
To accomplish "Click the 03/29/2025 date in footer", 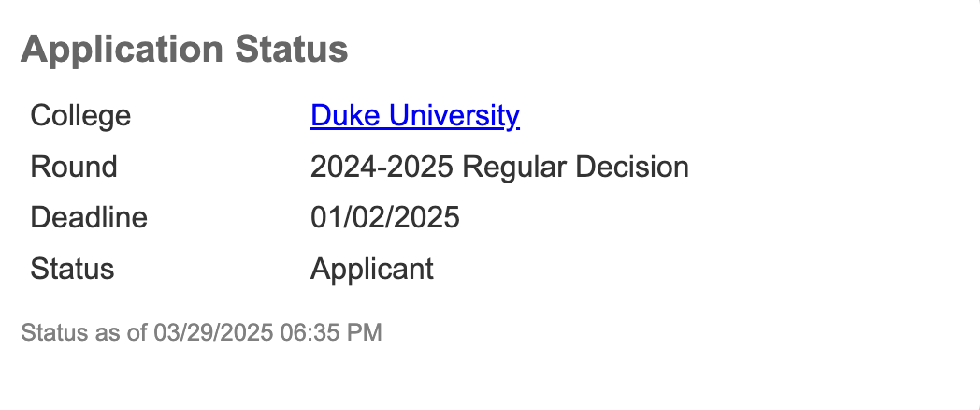I will 214,332.
